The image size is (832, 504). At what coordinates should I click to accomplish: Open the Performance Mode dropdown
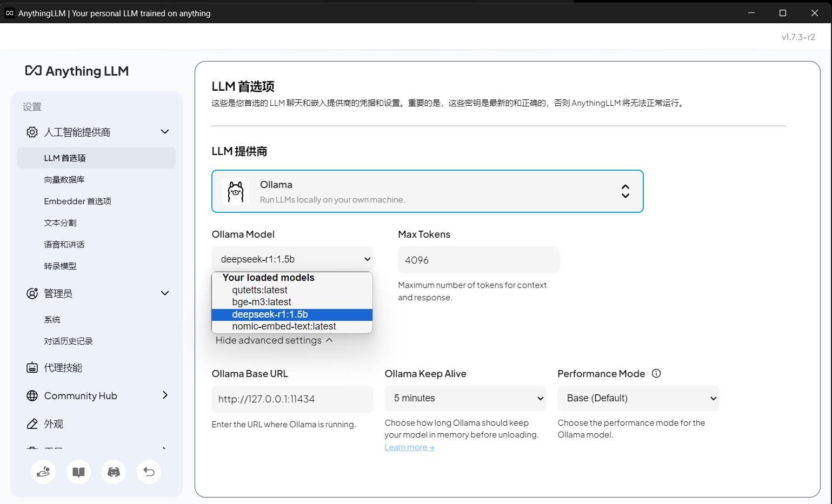tap(638, 398)
